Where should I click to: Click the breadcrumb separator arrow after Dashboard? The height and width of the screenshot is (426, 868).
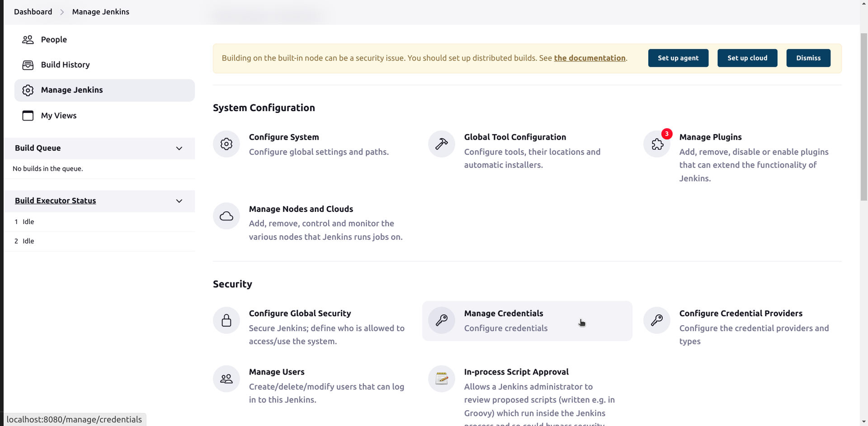point(62,12)
